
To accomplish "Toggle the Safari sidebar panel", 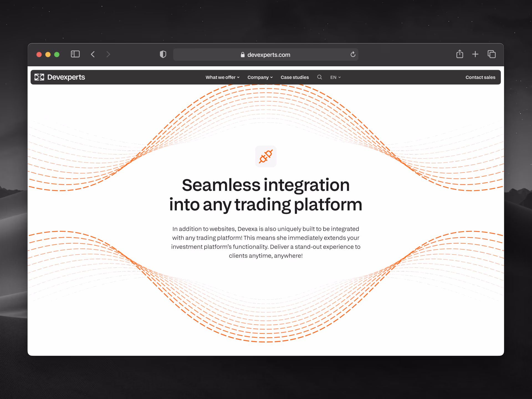I will point(75,54).
